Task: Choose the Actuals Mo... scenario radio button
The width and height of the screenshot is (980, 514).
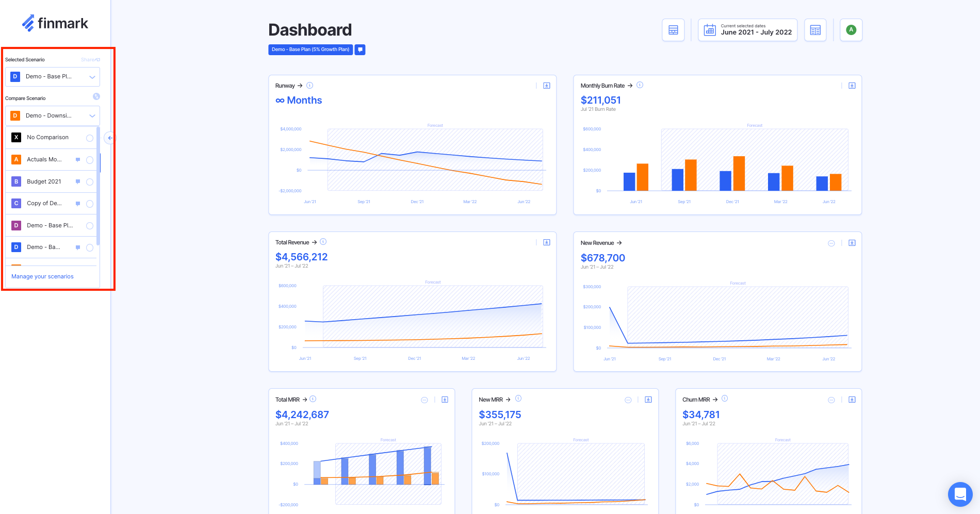Action: click(90, 160)
